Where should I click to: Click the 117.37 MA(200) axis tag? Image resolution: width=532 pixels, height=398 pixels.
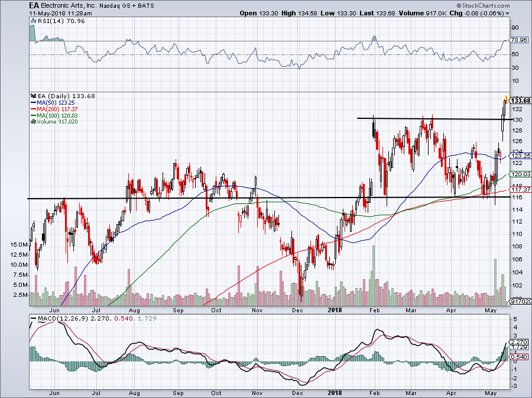[520, 190]
